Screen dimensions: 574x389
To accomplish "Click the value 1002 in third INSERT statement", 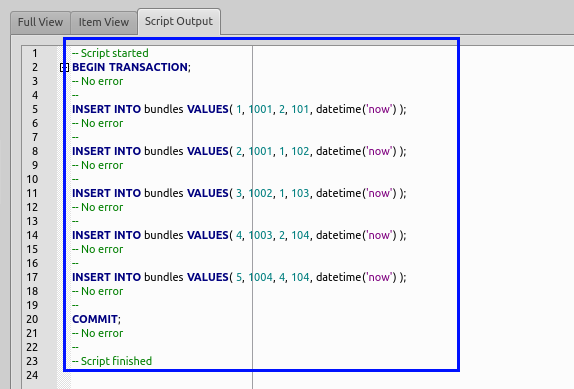I will (x=261, y=193).
